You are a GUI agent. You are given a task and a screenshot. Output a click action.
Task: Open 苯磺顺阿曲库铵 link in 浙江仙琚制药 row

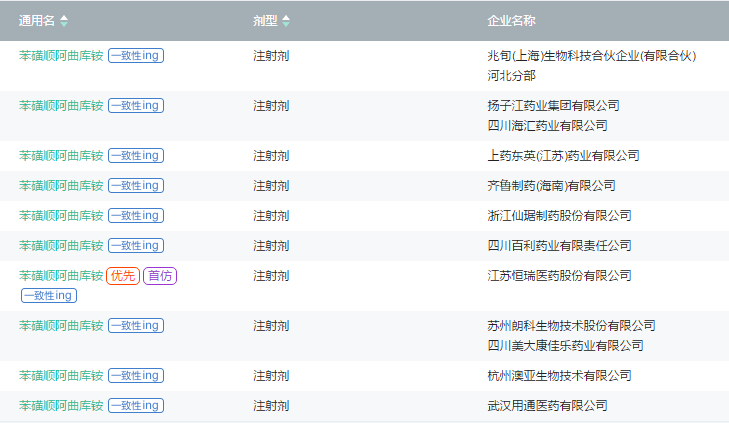pos(61,216)
